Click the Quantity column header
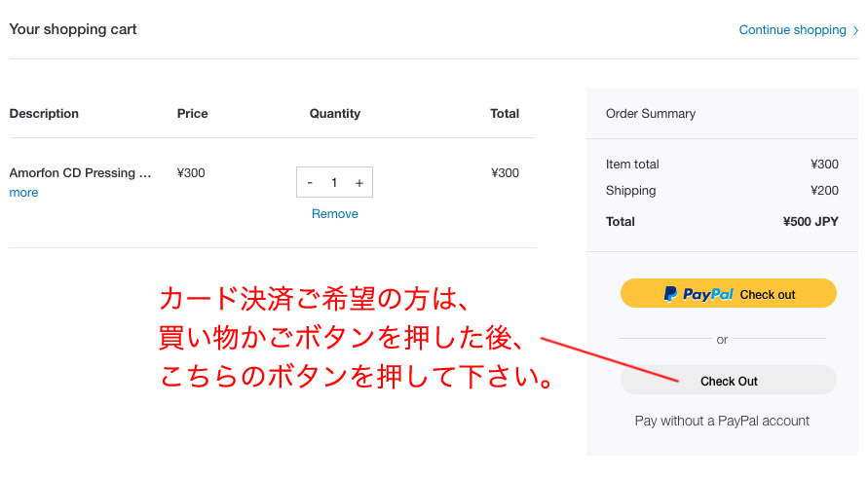This screenshot has height=479, width=868. pos(334,113)
